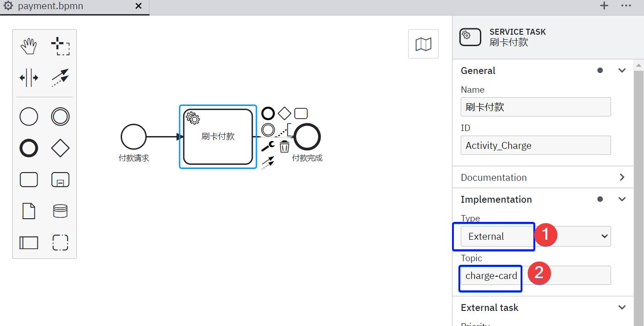Open a new tab with plus button
The height and width of the screenshot is (326, 644).
click(604, 6)
